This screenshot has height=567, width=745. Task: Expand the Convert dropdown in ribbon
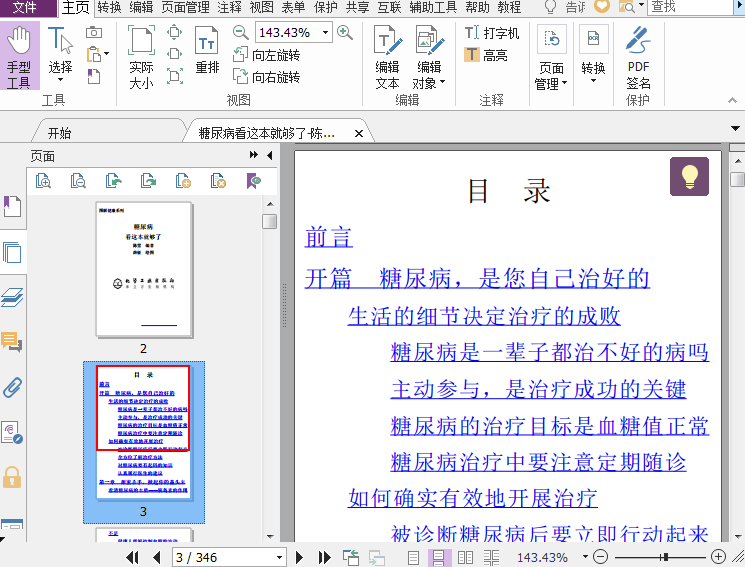[x=593, y=54]
